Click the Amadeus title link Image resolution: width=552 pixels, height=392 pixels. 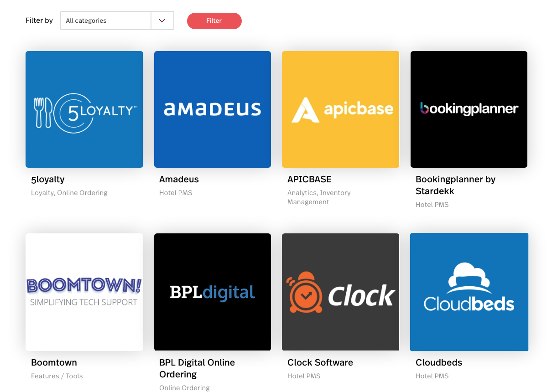pos(179,180)
